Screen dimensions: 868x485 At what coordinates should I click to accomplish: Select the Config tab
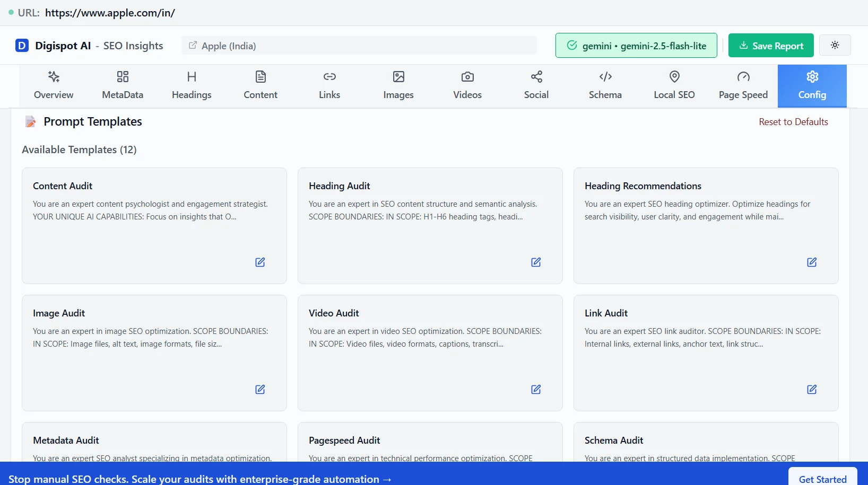tap(812, 86)
